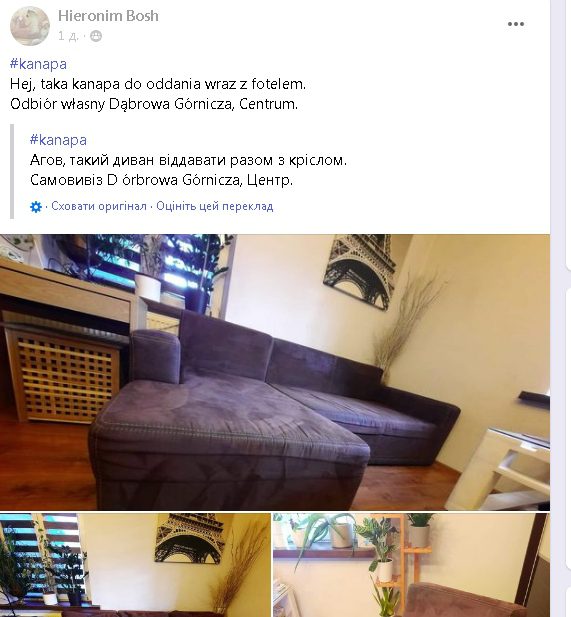Click the Eiffel Tower canvas in the main photo
The width and height of the screenshot is (571, 617).
[x=359, y=270]
